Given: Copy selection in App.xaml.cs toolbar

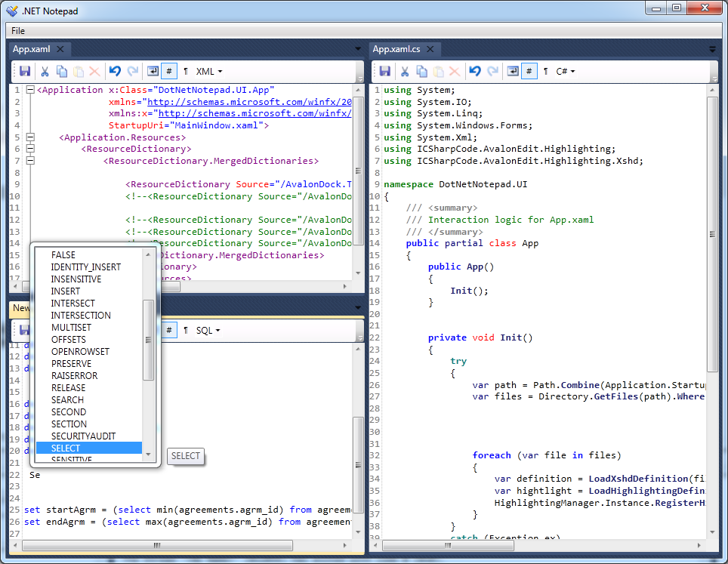Looking at the screenshot, I should point(421,71).
